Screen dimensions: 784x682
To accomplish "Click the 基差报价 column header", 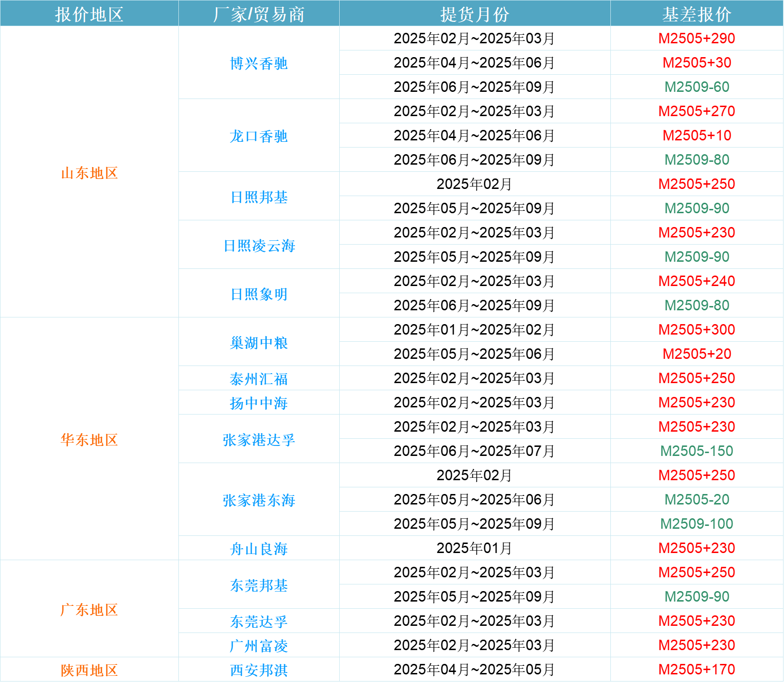I will tap(696, 14).
